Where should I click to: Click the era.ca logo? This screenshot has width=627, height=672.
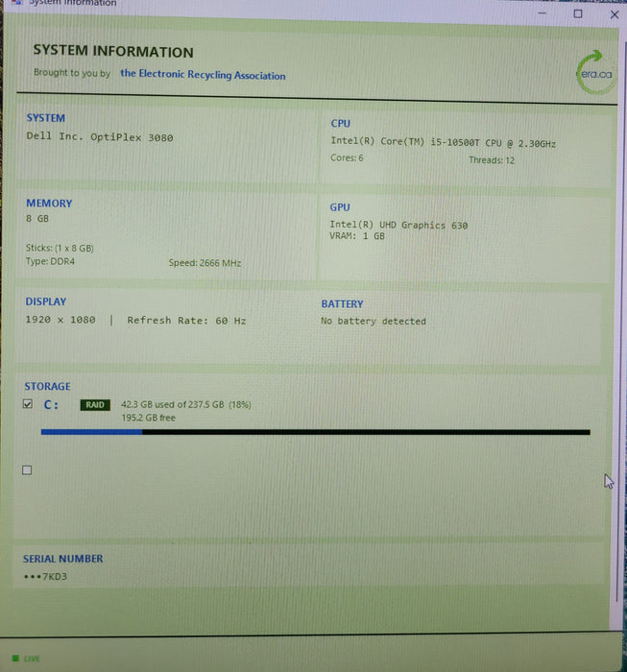(595, 73)
